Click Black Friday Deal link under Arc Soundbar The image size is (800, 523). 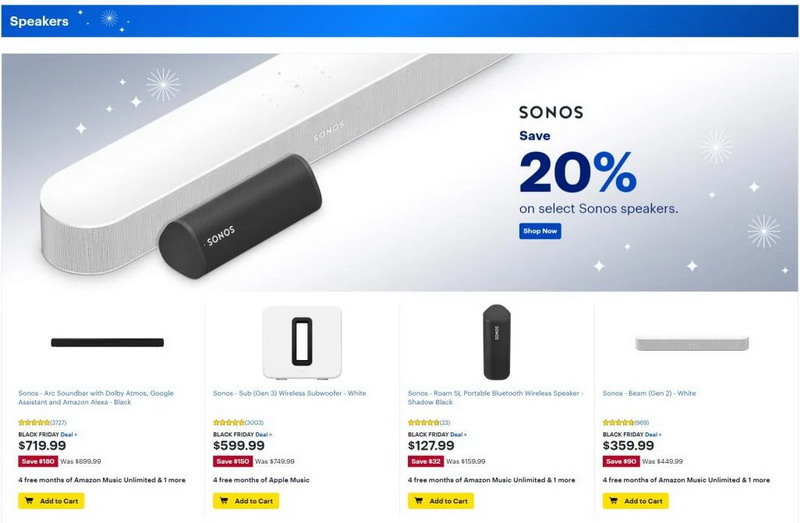pyautogui.click(x=68, y=434)
